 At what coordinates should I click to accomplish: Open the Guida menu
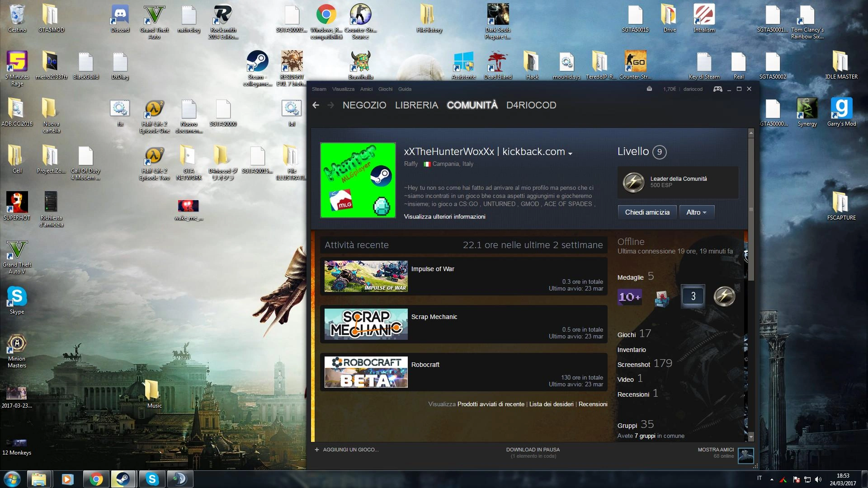pos(405,89)
